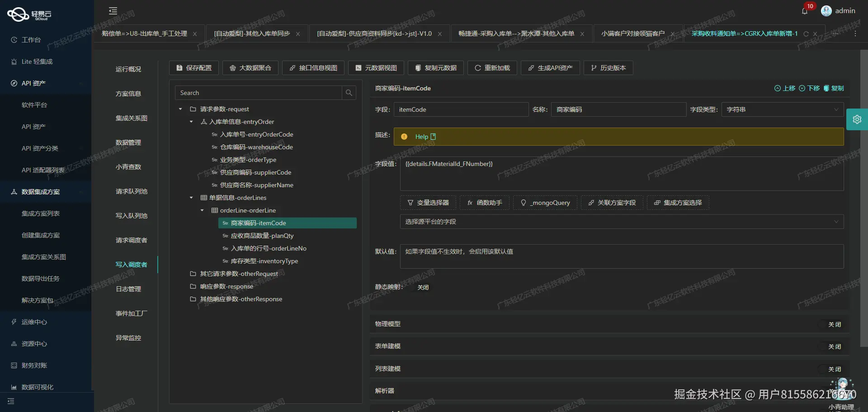Click the _mongoQuery icon

click(545, 203)
